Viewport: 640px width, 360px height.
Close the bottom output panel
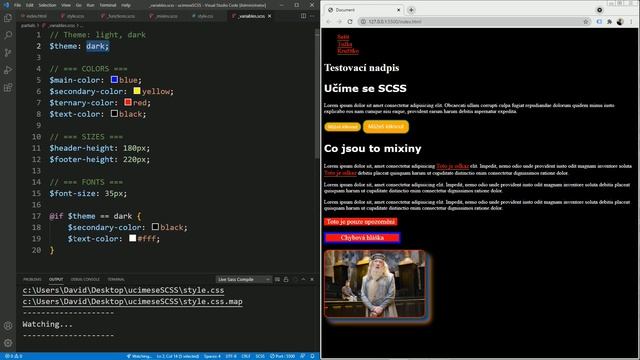point(312,280)
